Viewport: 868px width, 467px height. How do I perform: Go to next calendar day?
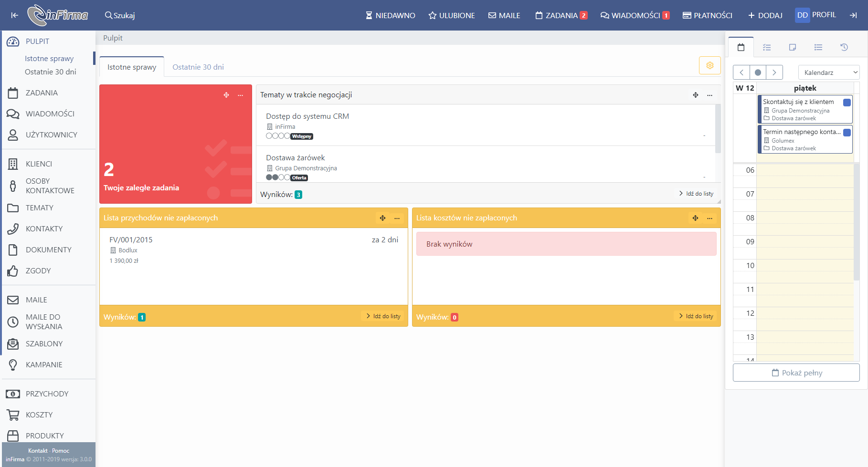click(774, 73)
